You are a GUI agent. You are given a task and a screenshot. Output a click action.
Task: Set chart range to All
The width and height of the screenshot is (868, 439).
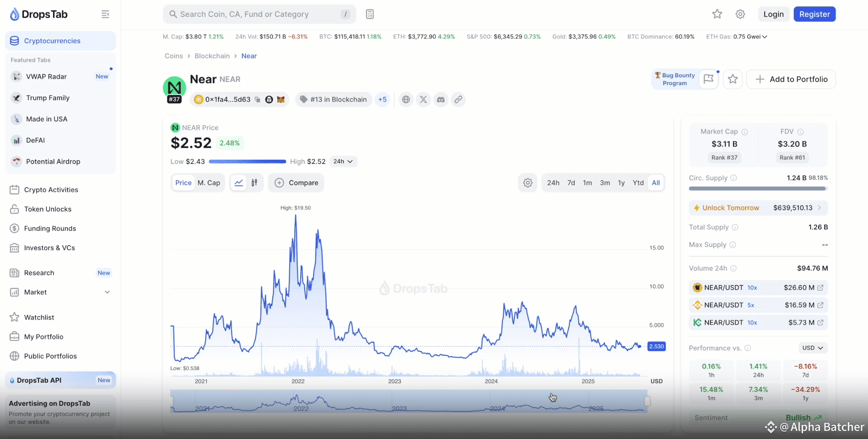(x=656, y=183)
